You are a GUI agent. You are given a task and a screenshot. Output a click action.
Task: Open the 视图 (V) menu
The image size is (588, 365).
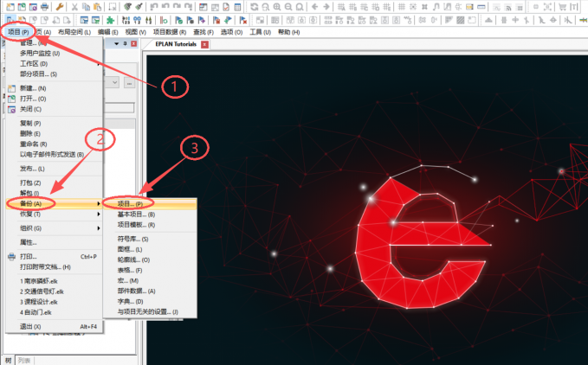point(135,32)
